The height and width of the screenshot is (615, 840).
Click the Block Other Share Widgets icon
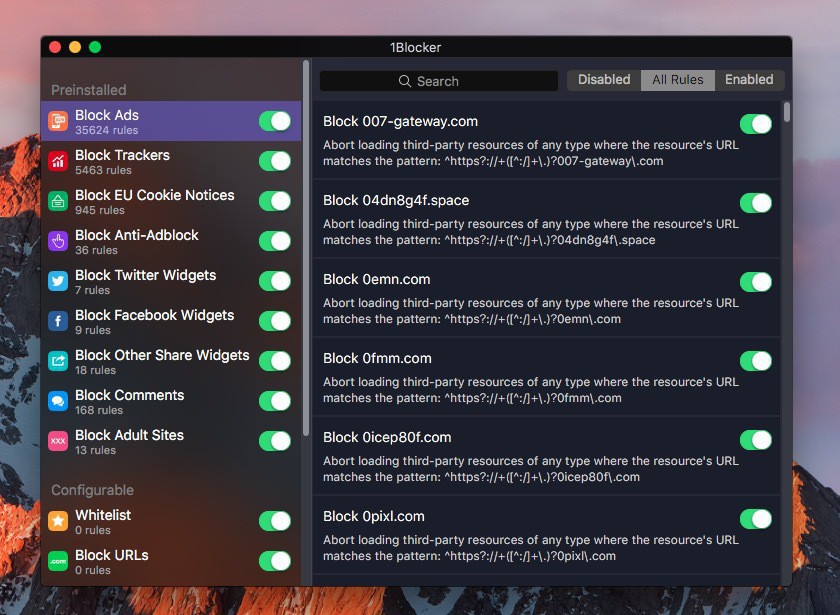[58, 361]
